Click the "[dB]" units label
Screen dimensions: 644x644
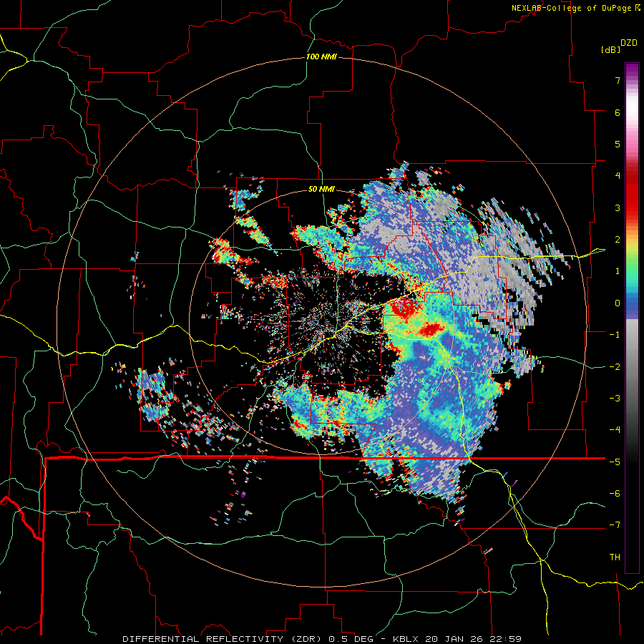pos(610,49)
